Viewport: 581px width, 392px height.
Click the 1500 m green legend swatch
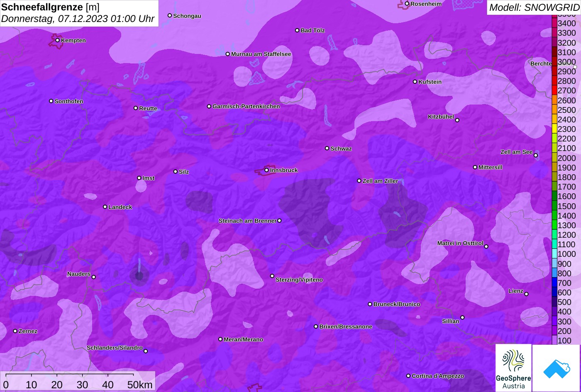point(554,205)
